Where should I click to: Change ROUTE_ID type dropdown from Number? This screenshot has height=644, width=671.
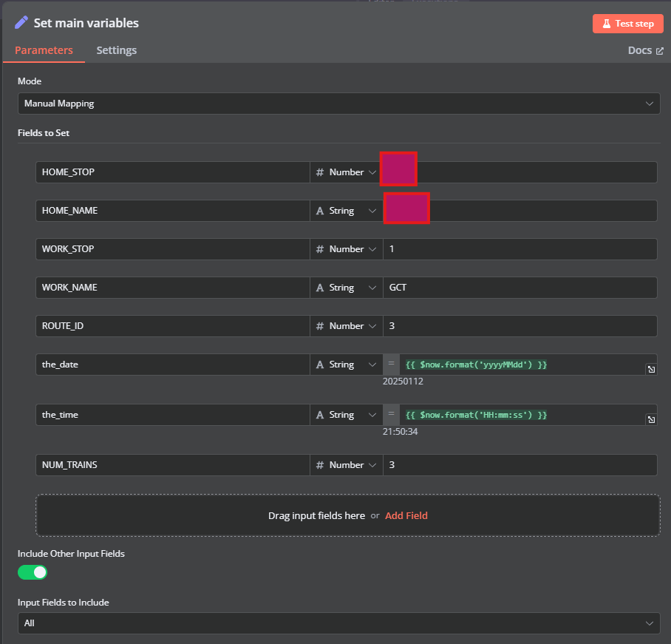pos(347,326)
